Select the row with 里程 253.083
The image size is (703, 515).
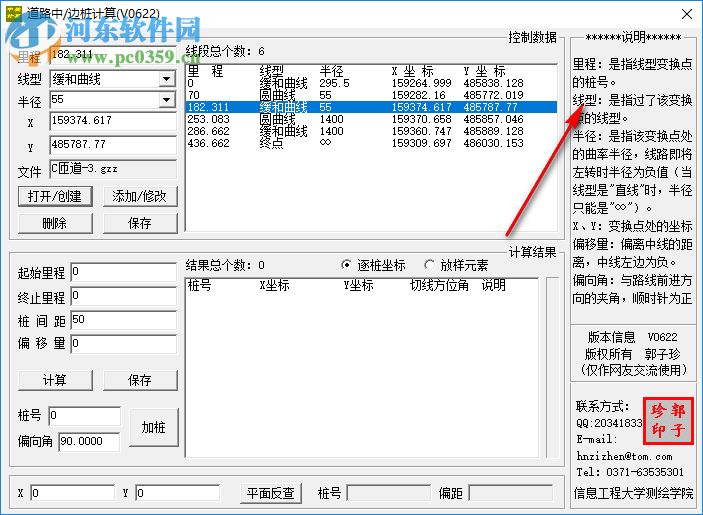point(371,119)
